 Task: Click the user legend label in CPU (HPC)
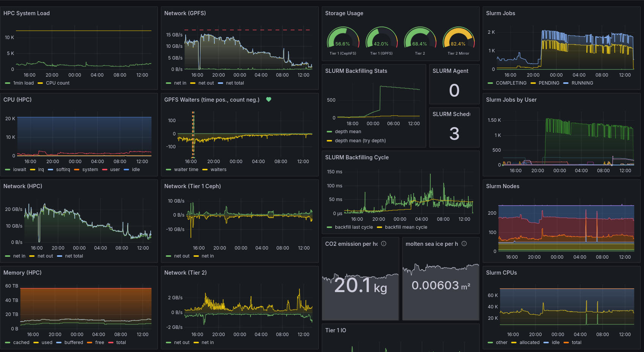[115, 170]
